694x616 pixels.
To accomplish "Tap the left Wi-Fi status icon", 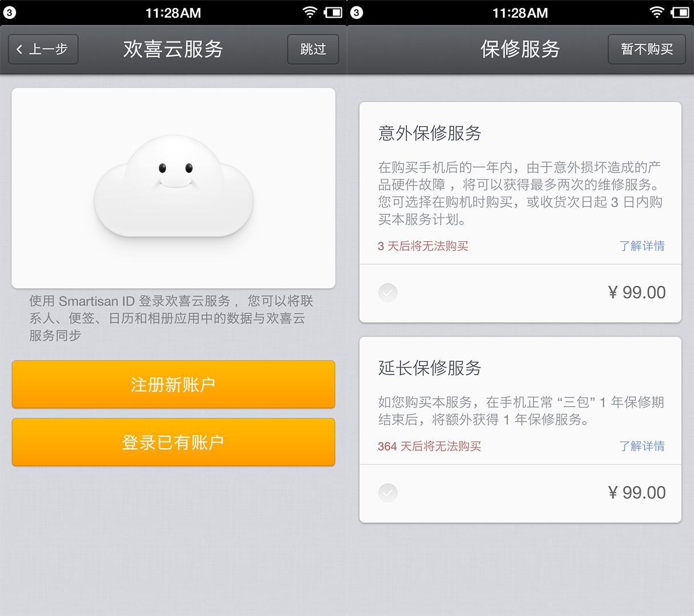I will tap(310, 12).
